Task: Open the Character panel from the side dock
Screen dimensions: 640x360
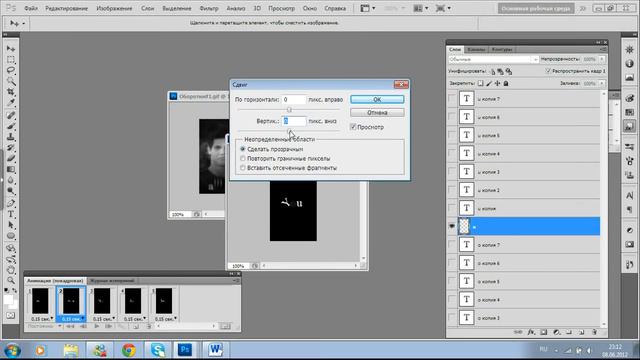Action: (x=629, y=196)
